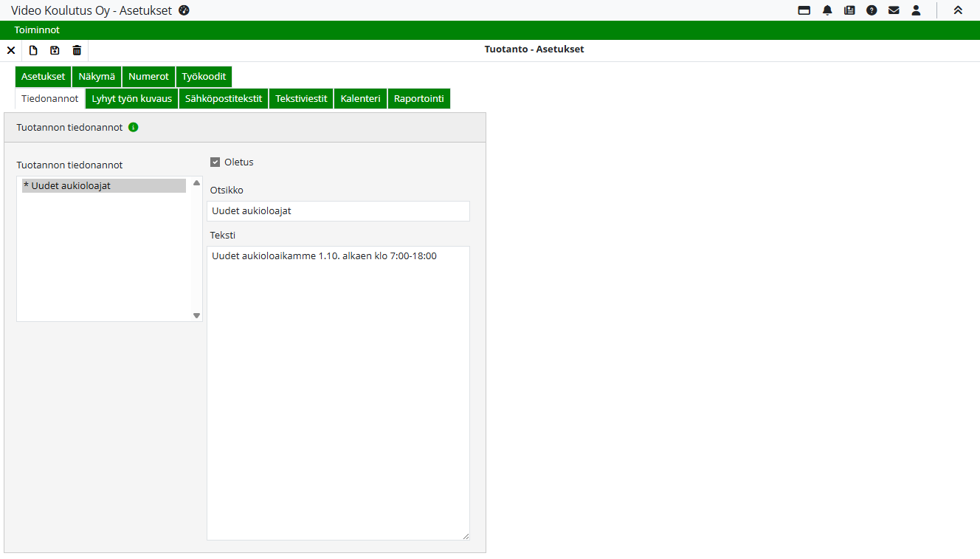980x559 pixels.
Task: Click the save floppy disk icon
Action: pos(55,50)
